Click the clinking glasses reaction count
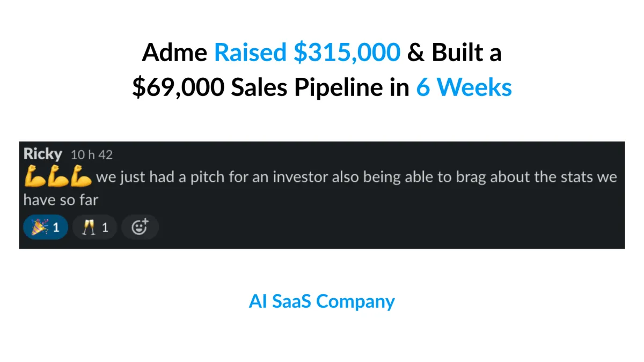The height and width of the screenshot is (362, 644). [105, 228]
